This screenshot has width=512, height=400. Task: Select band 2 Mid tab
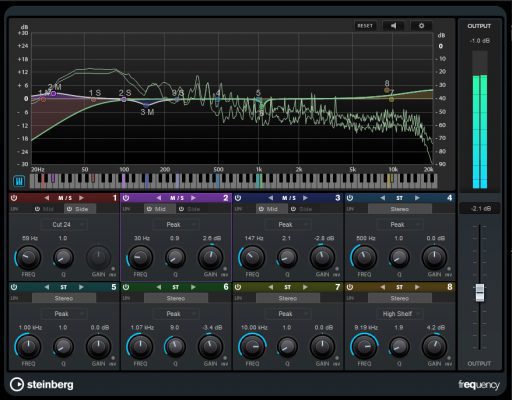click(160, 209)
